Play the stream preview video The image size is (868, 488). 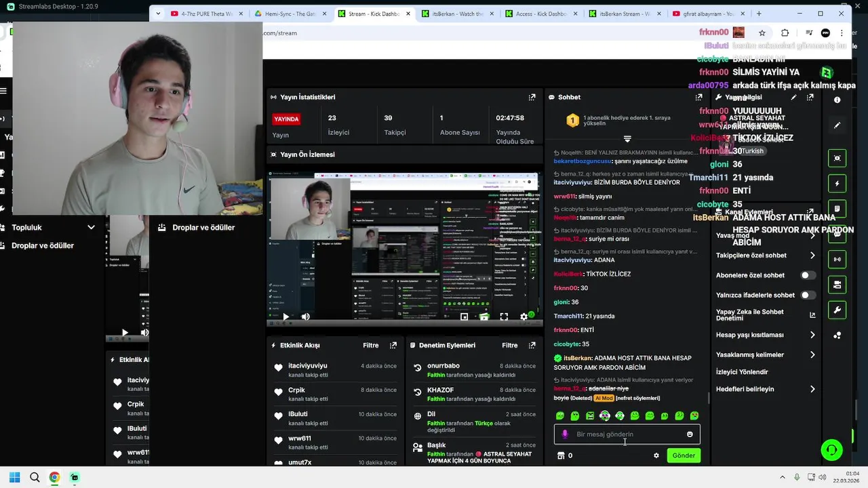point(285,317)
